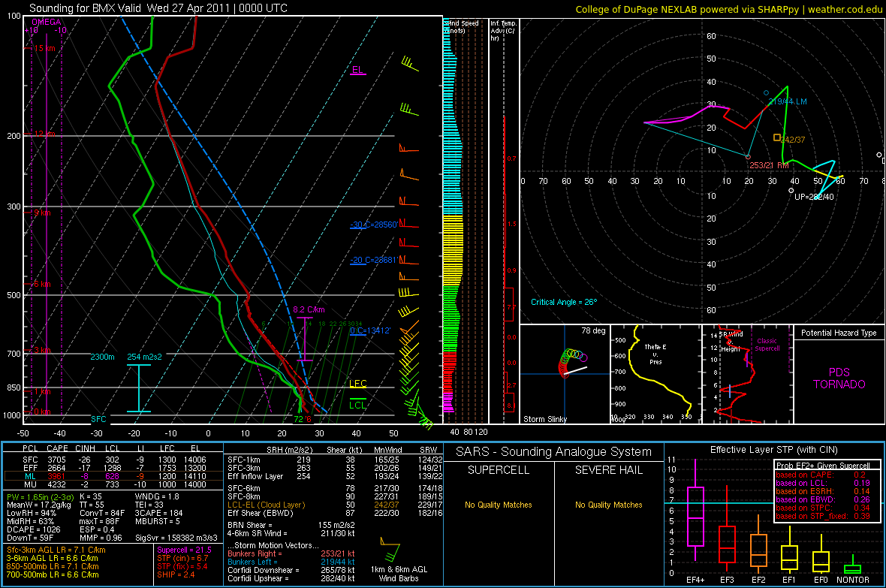Click the OMEGA label on the Skew-T
886x588 pixels.
coord(47,22)
